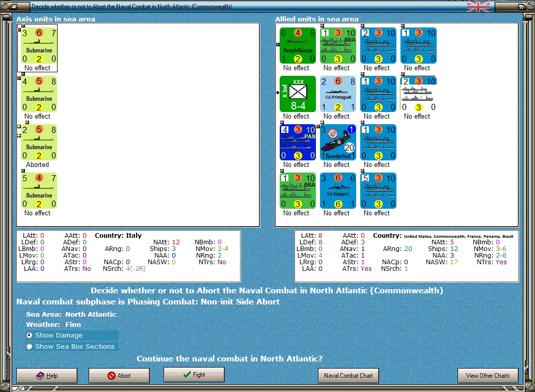Select the blue convoy counter right of CA Primaguet
This screenshot has width=535, height=392.
point(379,94)
